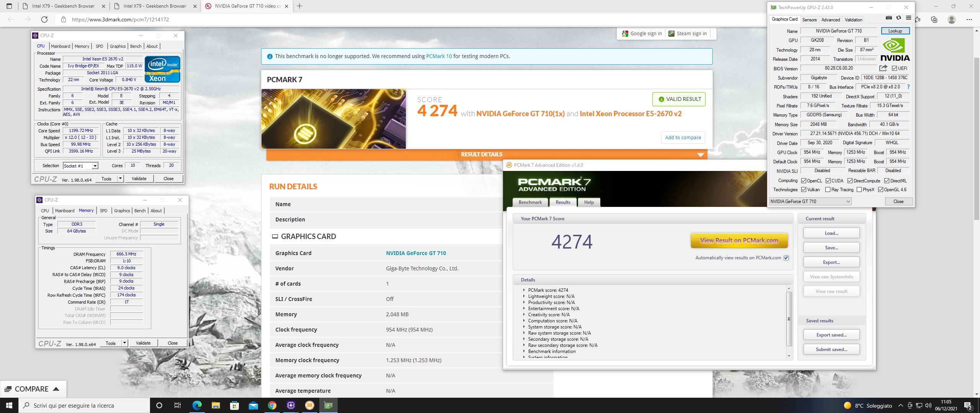Expand the PCMark score: 4274 detail row
This screenshot has width=980, height=413.
tap(524, 290)
